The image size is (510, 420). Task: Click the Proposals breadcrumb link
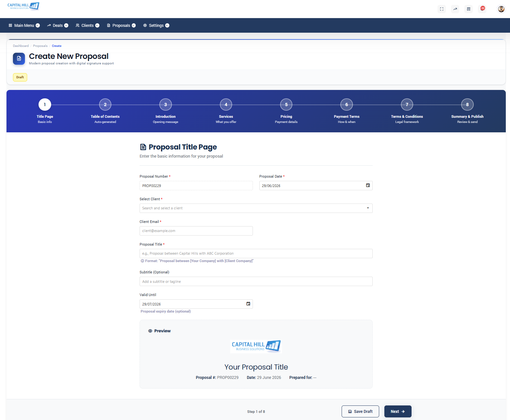(40, 46)
